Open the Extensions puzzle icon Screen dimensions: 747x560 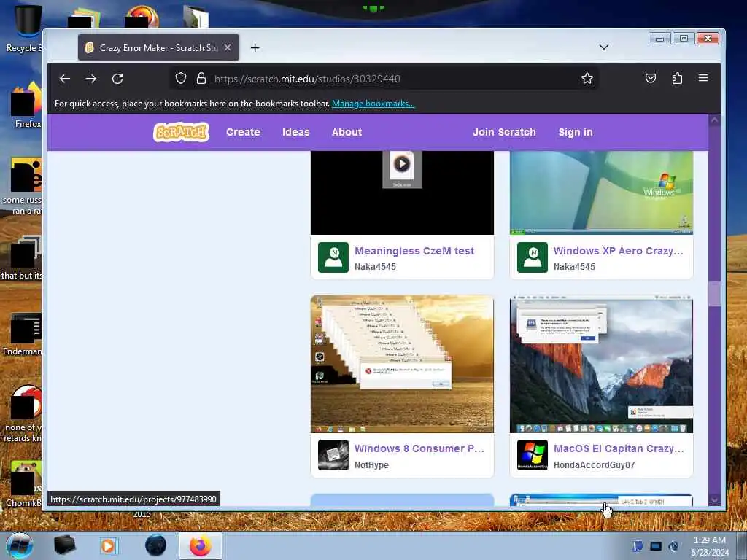click(677, 78)
